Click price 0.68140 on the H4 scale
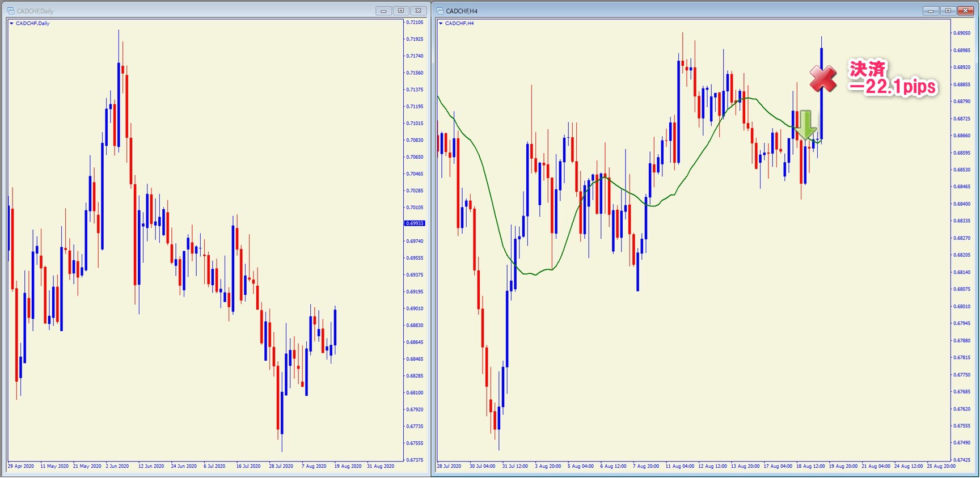Image resolution: width=980 pixels, height=478 pixels. click(x=962, y=272)
